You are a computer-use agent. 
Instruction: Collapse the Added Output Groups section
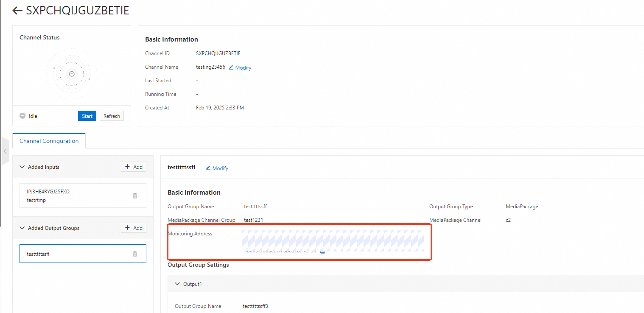(x=22, y=228)
